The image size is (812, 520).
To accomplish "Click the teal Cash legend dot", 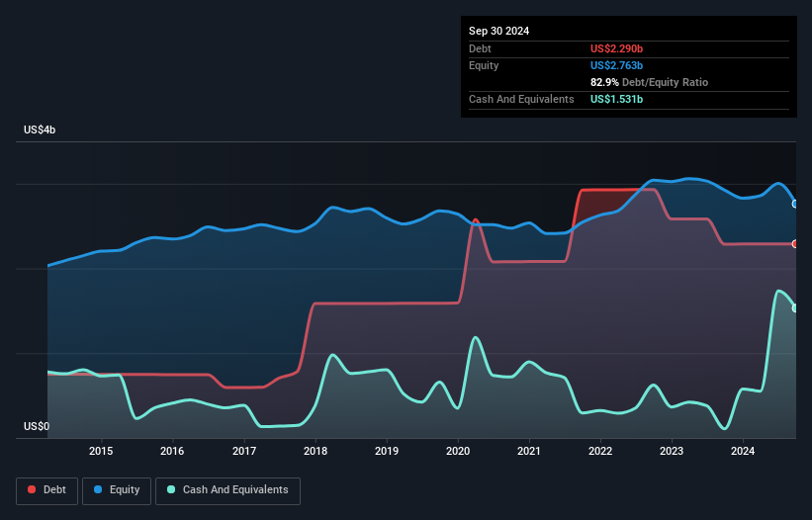I will (171, 489).
